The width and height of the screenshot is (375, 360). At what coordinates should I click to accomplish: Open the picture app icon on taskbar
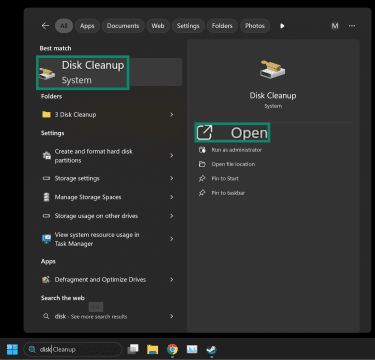192,349
